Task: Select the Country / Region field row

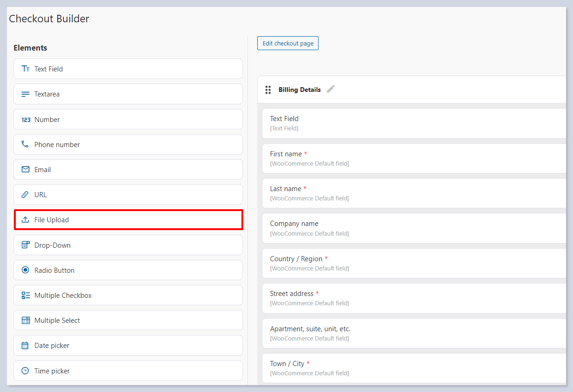Action: coord(413,263)
